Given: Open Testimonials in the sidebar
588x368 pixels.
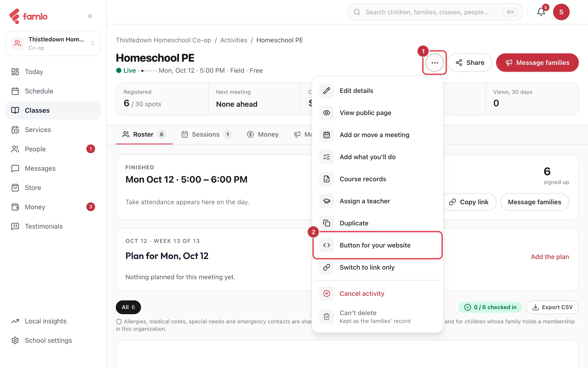Looking at the screenshot, I should pos(53,226).
